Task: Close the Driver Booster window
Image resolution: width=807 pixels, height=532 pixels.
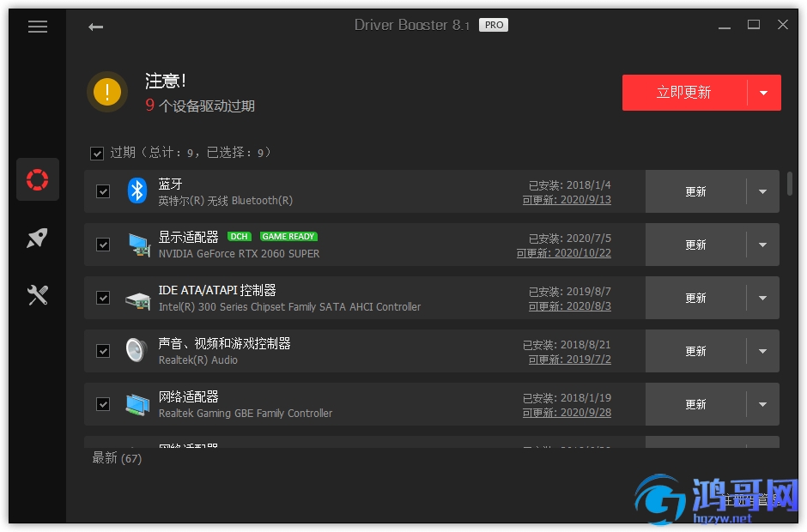Action: click(783, 25)
